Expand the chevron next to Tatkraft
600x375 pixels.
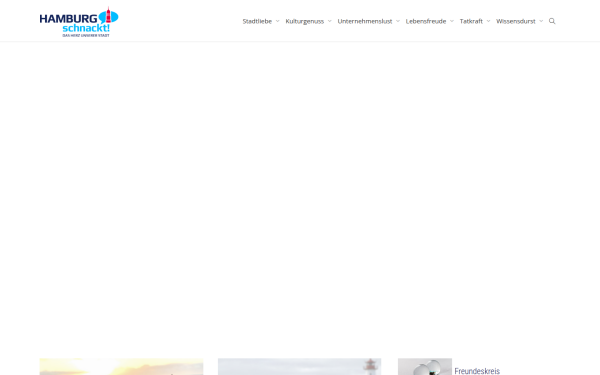click(x=488, y=21)
